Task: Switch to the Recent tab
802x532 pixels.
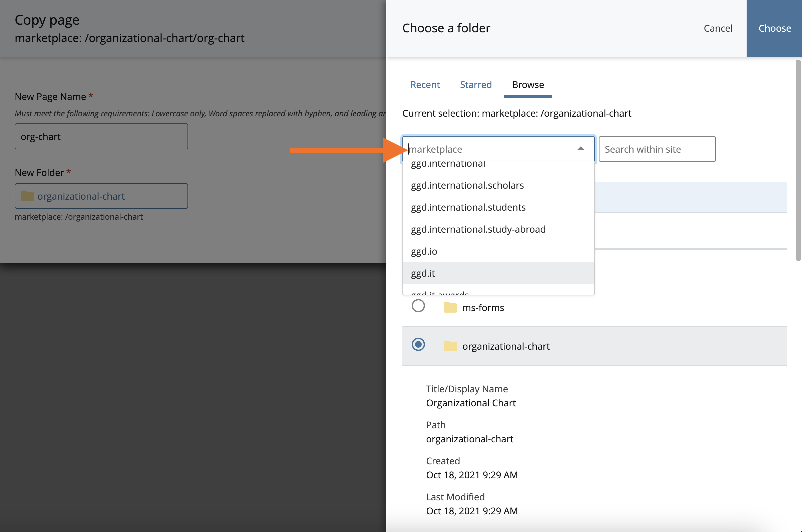Action: pos(425,84)
